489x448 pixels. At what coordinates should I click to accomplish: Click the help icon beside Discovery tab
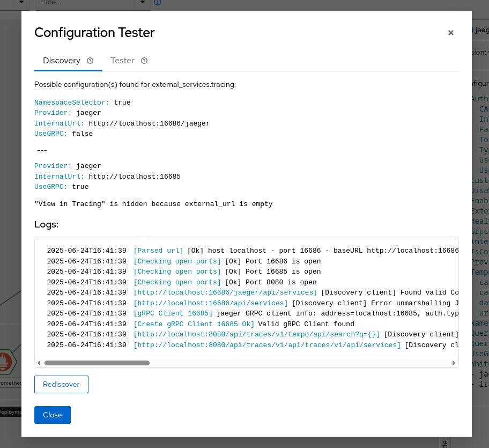[x=90, y=61]
